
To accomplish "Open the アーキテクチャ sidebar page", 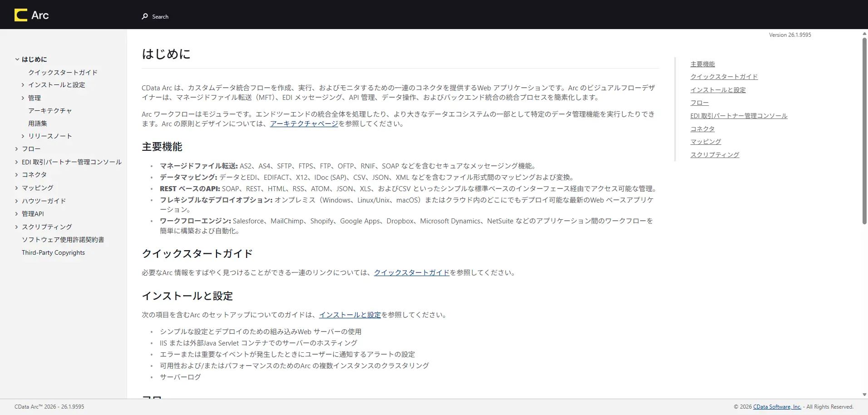I will tap(50, 110).
